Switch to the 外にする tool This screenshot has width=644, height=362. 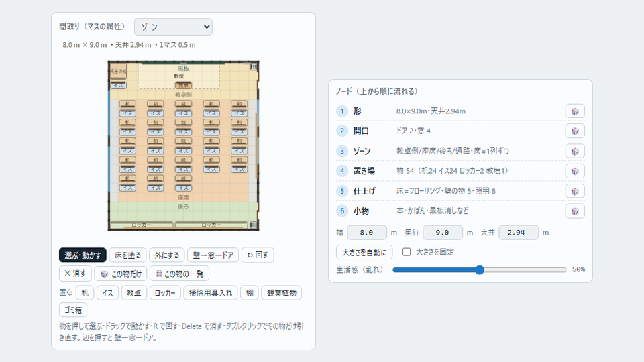coord(167,255)
